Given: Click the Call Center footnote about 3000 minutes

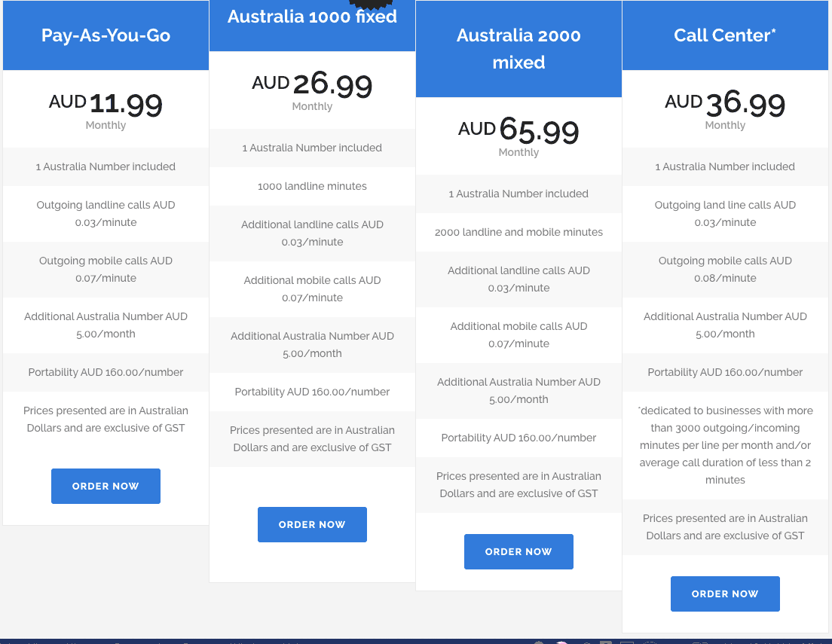Looking at the screenshot, I should (x=725, y=444).
